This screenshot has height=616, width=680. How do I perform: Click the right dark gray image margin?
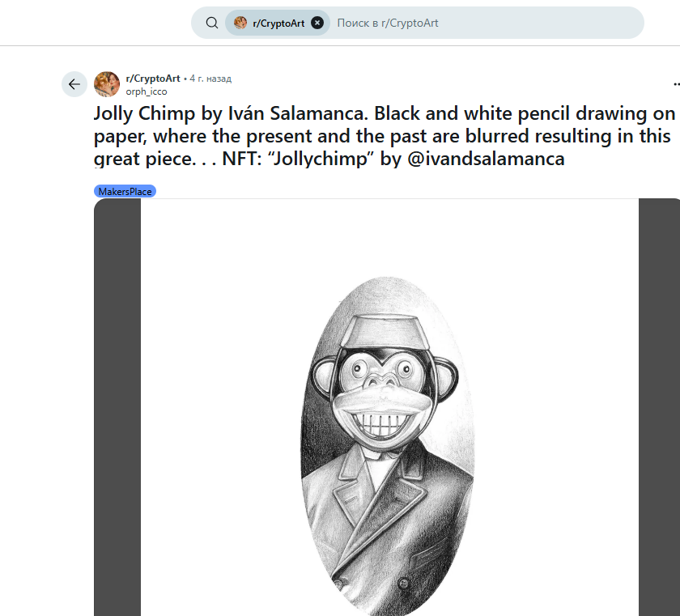(x=659, y=405)
